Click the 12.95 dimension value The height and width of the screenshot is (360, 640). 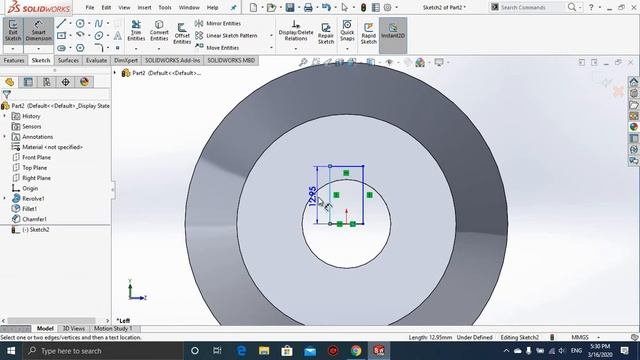coord(313,196)
